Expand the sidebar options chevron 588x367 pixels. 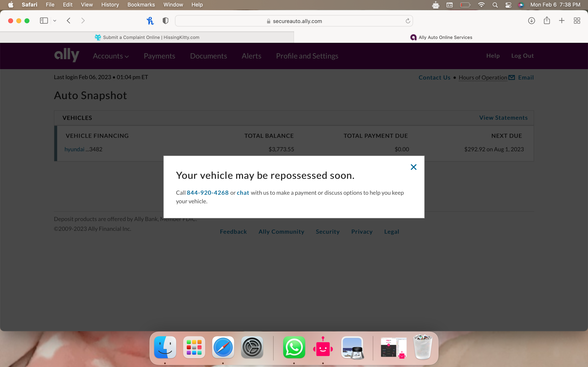pos(55,21)
